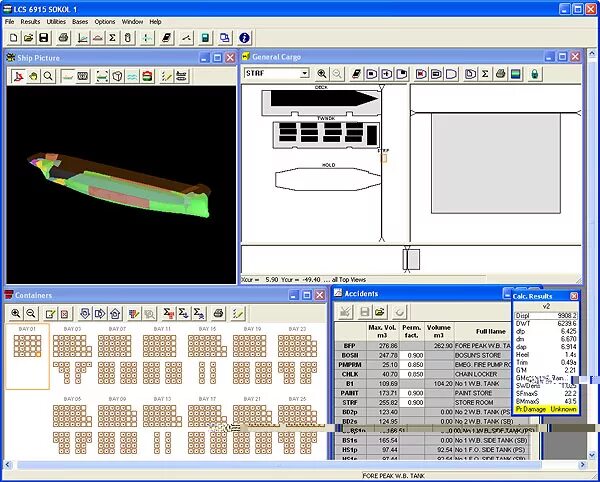Click the Pr.Damage Unknown yellow row

tap(546, 409)
